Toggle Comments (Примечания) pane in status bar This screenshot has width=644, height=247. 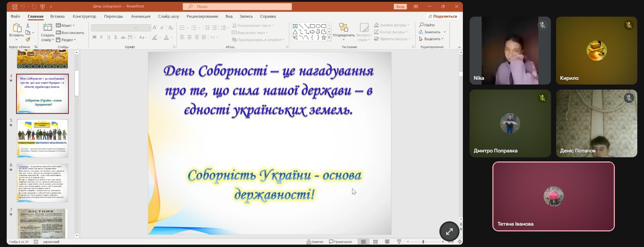pyautogui.click(x=340, y=242)
